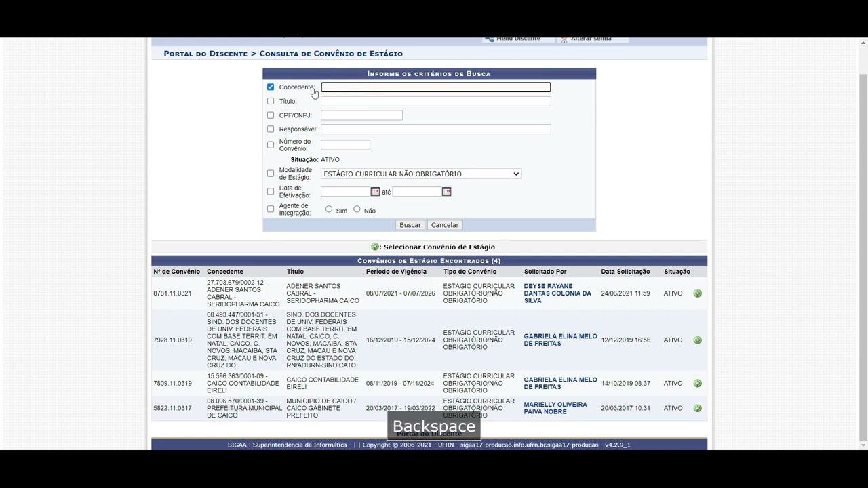868x488 pixels.
Task: Enable the Modalidade de Estágio checkbox
Action: tap(271, 174)
